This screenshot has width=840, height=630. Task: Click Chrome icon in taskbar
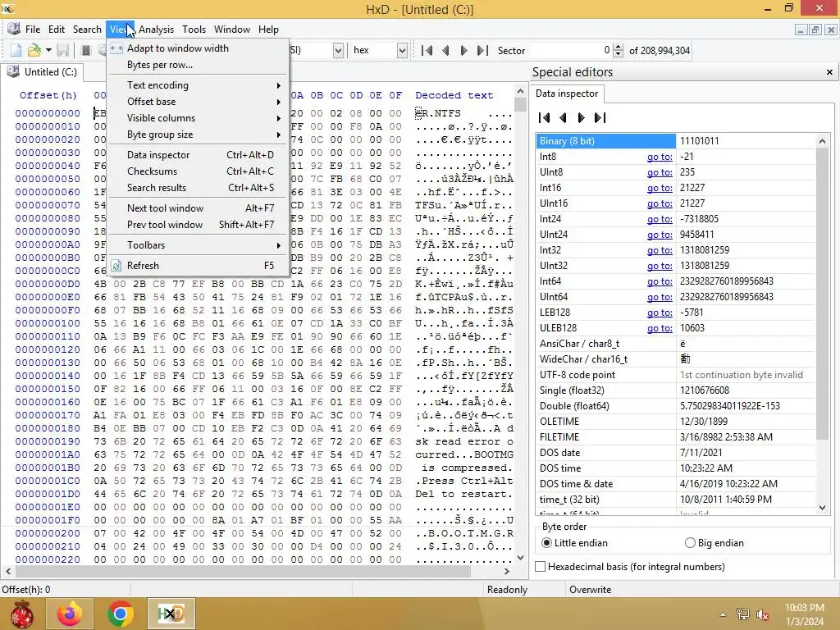pos(120,614)
